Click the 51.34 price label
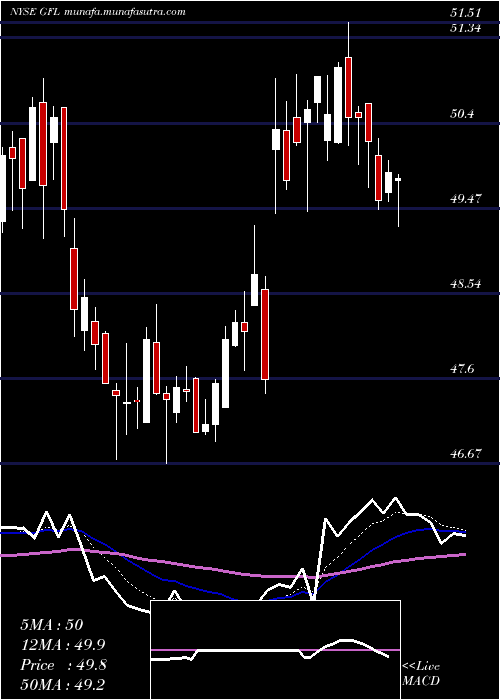This screenshot has height=700, width=500. pos(465,28)
